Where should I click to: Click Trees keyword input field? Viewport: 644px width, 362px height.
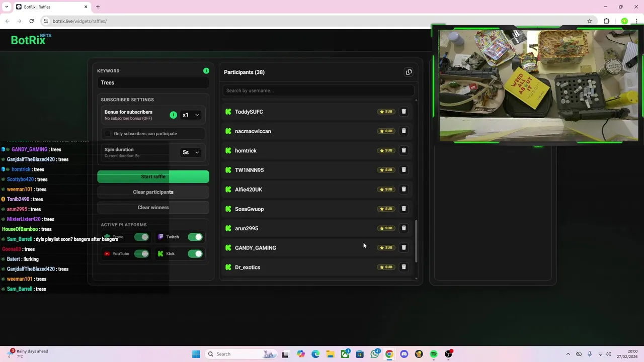(x=153, y=83)
